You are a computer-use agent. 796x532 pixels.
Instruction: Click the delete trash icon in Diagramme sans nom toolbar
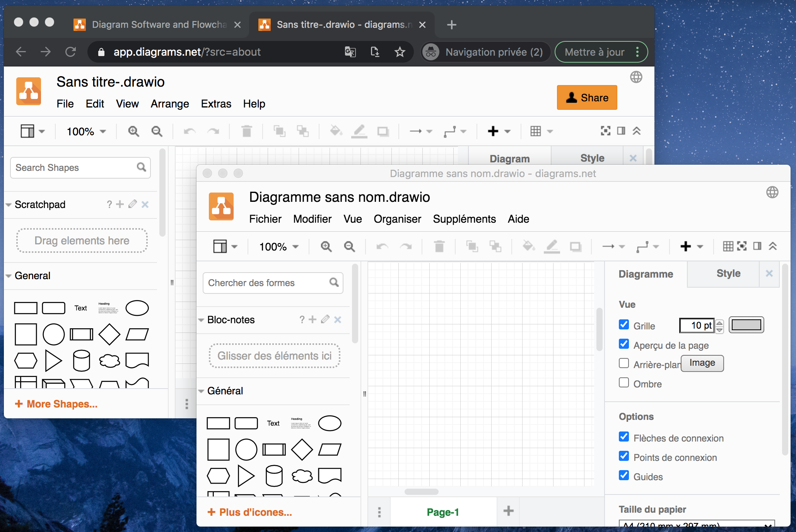tap(439, 246)
